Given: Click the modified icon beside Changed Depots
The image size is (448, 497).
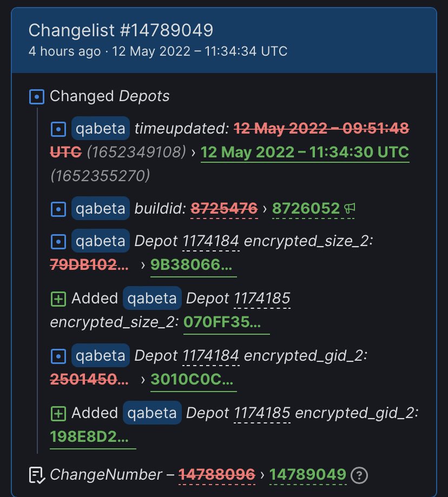Looking at the screenshot, I should tap(36, 97).
